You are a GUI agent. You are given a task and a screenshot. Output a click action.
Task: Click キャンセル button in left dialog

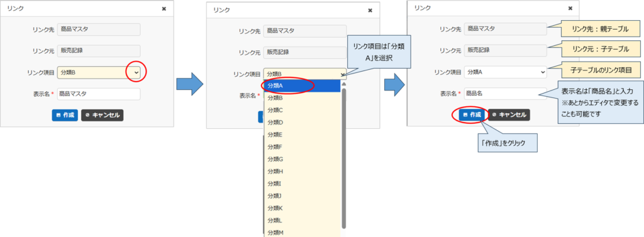pyautogui.click(x=103, y=115)
